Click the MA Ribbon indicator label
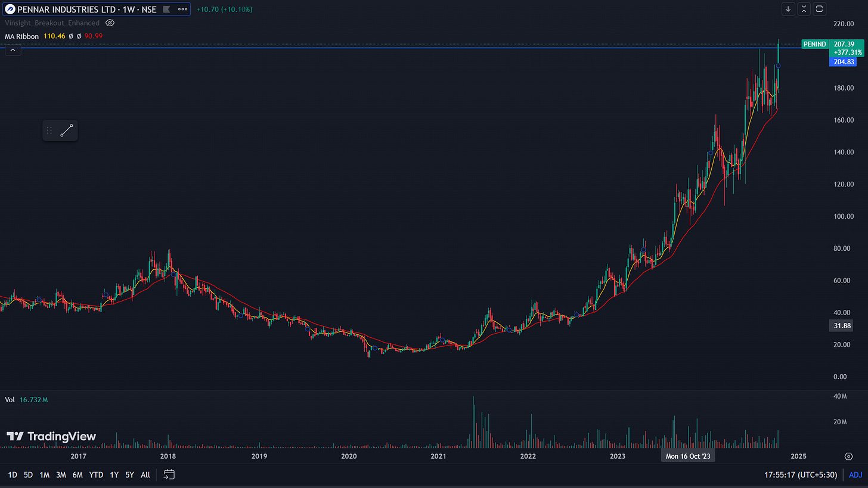Screen dimensions: 868x488 click(x=22, y=36)
